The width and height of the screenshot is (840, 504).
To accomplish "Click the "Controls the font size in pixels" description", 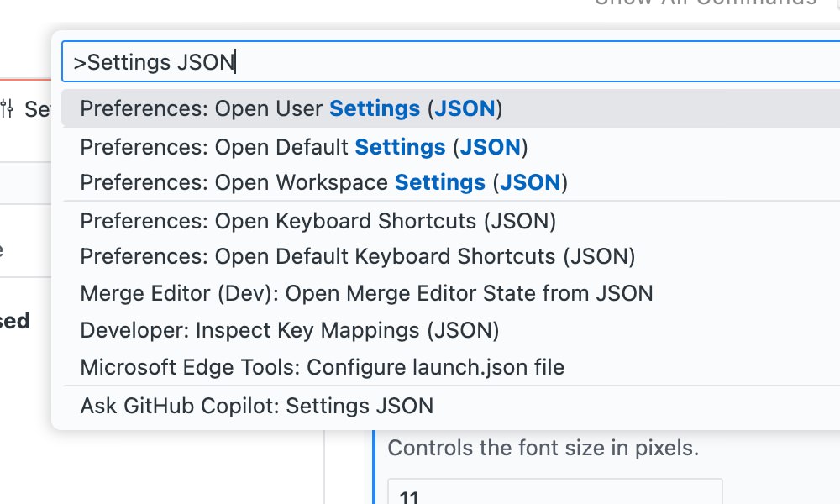I will 542,448.
